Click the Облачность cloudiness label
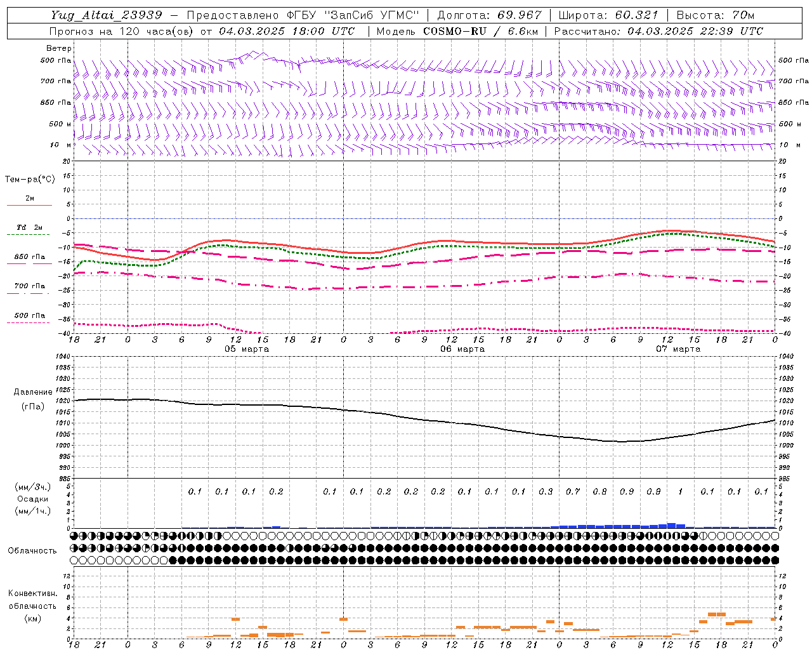This screenshot has width=812, height=650. tap(32, 551)
